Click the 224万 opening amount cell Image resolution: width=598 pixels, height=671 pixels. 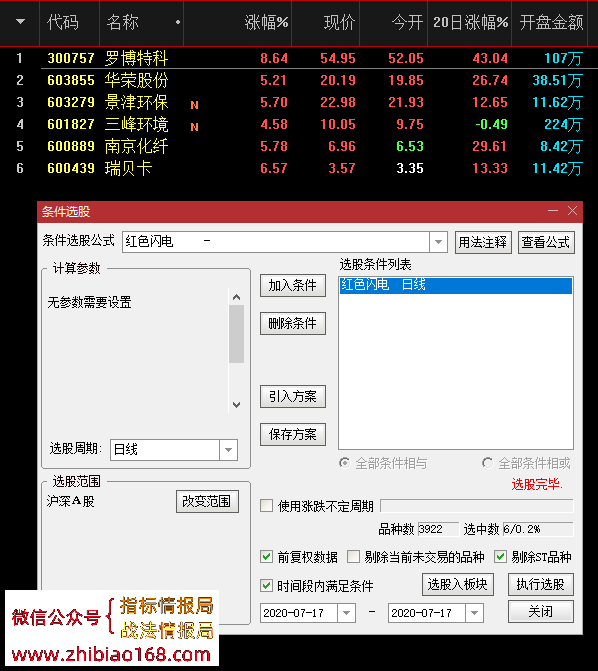[563, 124]
